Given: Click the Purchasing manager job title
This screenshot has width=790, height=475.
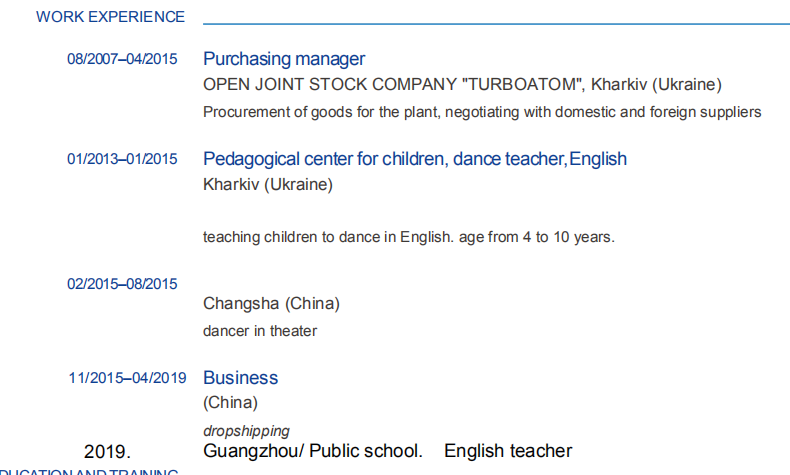Looking at the screenshot, I should (284, 59).
